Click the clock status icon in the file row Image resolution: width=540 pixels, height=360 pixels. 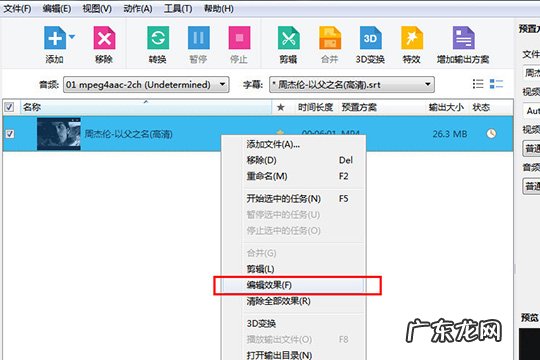pos(491,134)
